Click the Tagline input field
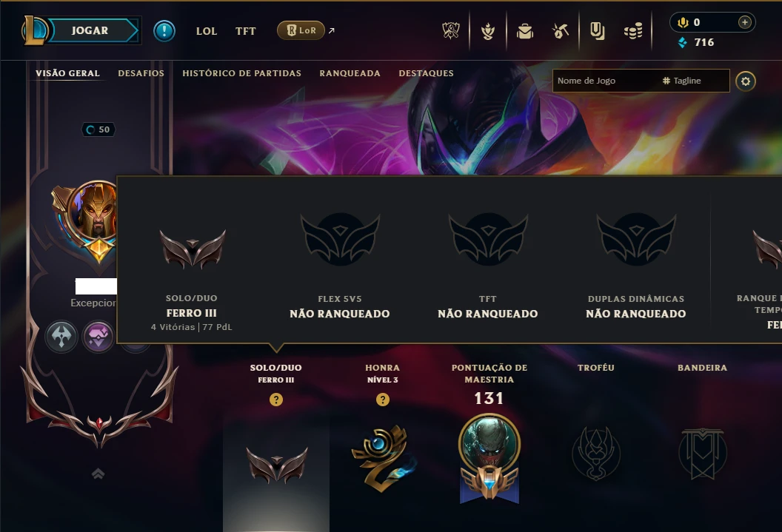Screen dimensions: 782x532 (694, 81)
